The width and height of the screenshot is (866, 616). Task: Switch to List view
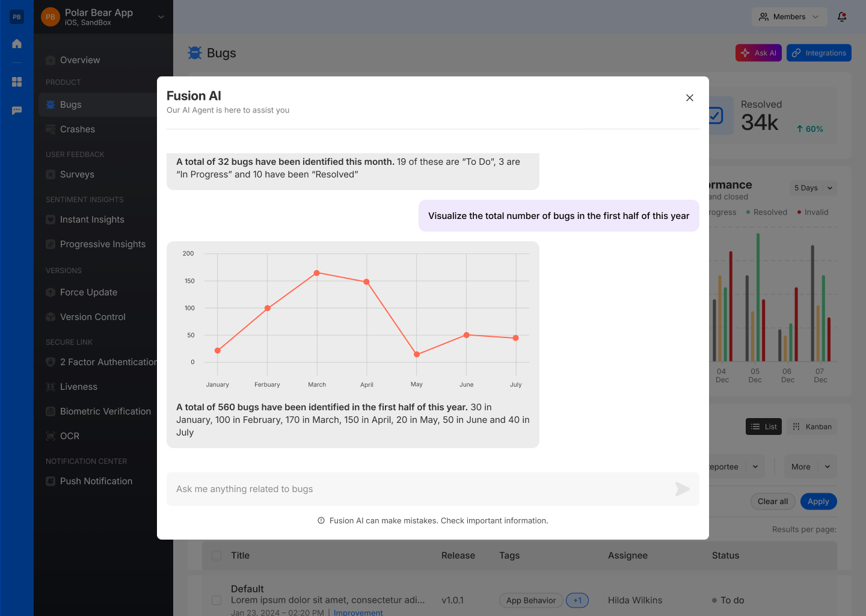pos(764,427)
